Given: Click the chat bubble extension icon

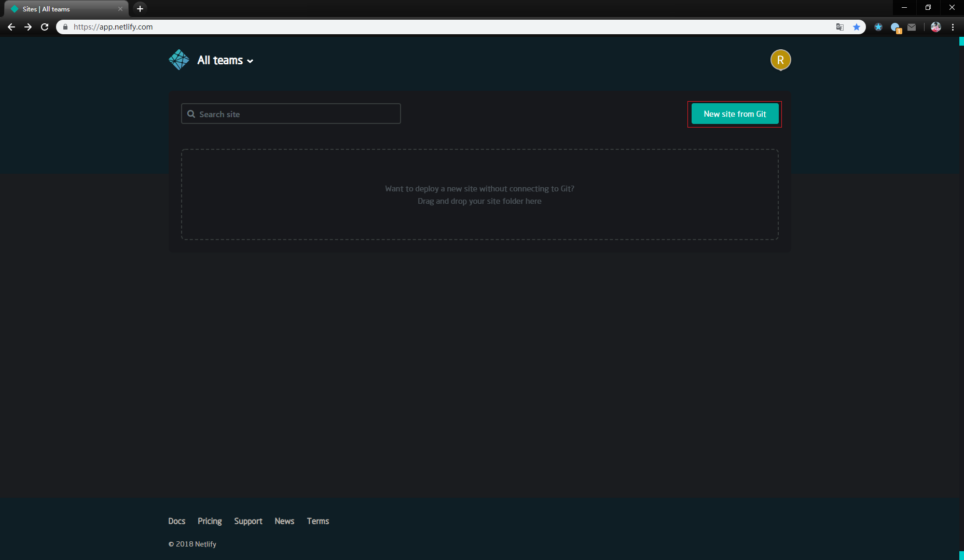Looking at the screenshot, I should coord(896,27).
